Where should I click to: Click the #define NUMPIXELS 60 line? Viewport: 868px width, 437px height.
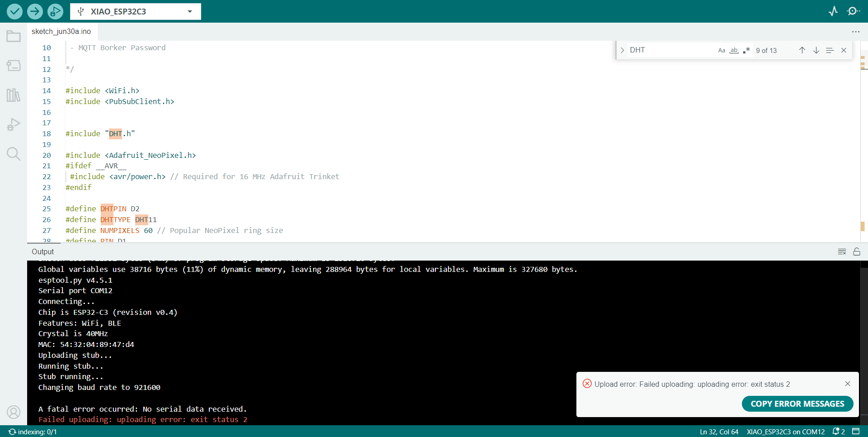coord(174,231)
